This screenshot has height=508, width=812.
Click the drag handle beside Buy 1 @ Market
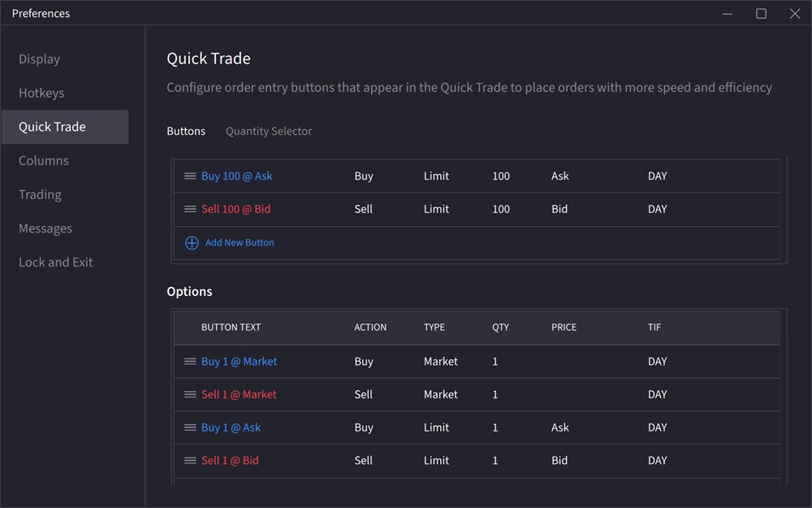pyautogui.click(x=191, y=361)
